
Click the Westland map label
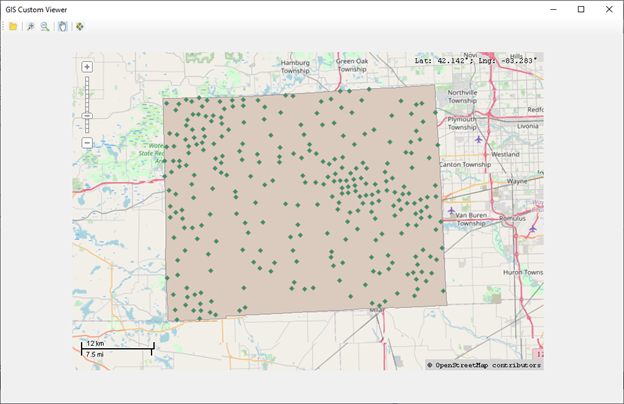coord(505,154)
